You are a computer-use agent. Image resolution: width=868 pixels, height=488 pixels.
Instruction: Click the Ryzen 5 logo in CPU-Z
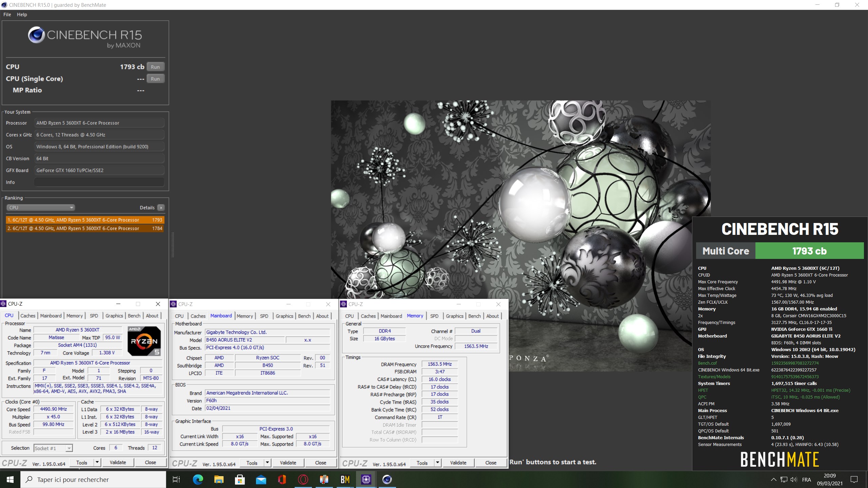coord(144,341)
